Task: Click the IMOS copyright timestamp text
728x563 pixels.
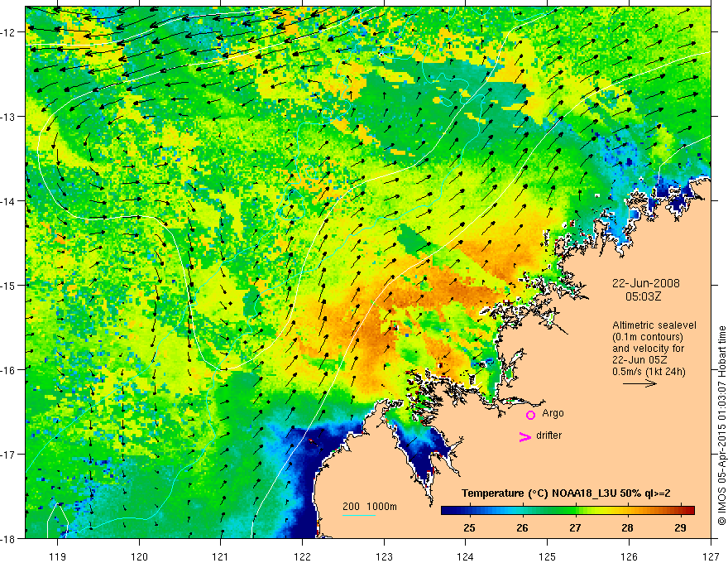Action: tap(721, 425)
